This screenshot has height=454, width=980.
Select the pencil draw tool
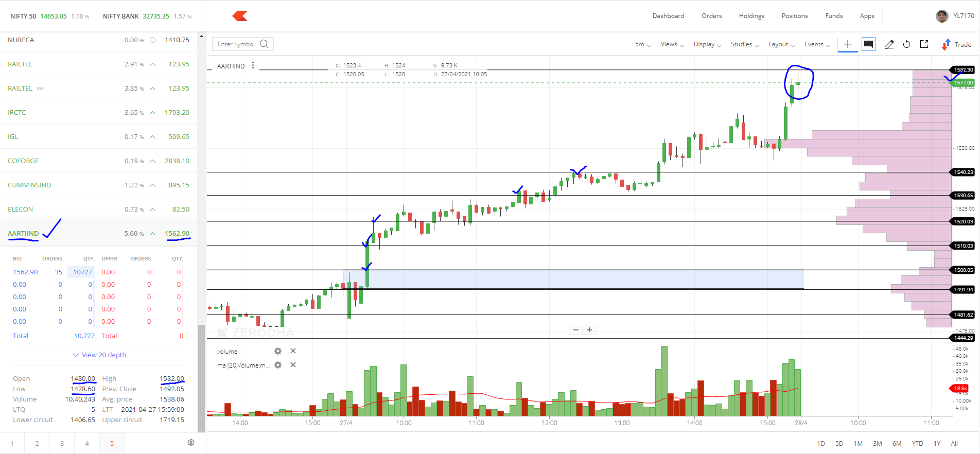point(889,44)
